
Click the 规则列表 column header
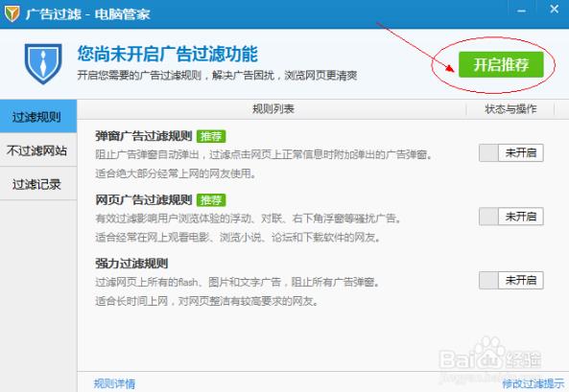click(x=273, y=109)
